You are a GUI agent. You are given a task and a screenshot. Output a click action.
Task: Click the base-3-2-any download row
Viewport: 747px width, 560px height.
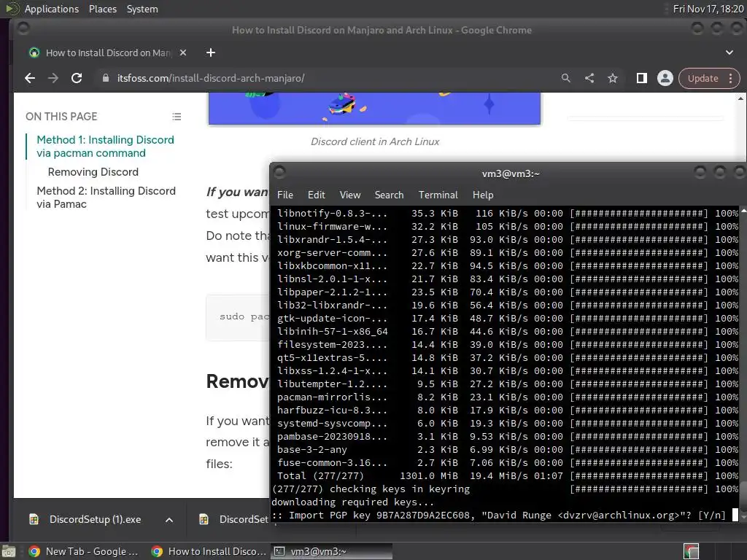coord(507,449)
